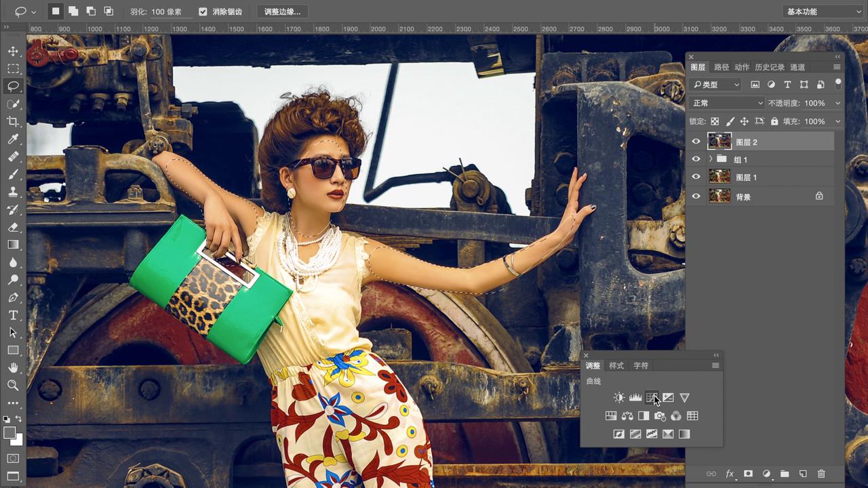Screen dimensions: 868x488
Task: Uncheck the 消除锯齿 anti-alias checkbox
Action: [x=203, y=12]
